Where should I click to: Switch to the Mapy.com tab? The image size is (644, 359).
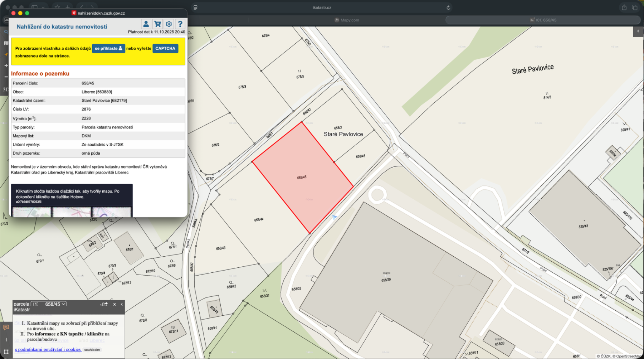(x=347, y=20)
